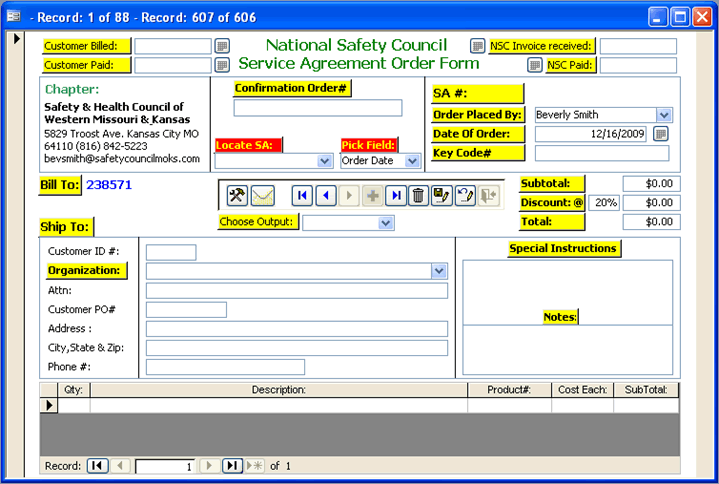Expand the Organization dropdown
Viewport: 719px width, 484px height.
point(439,271)
